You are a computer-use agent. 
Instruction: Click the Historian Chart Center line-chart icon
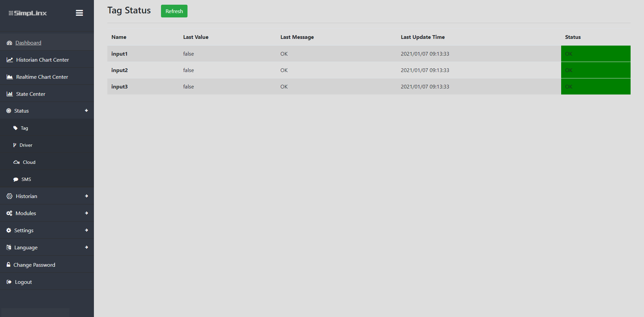10,60
